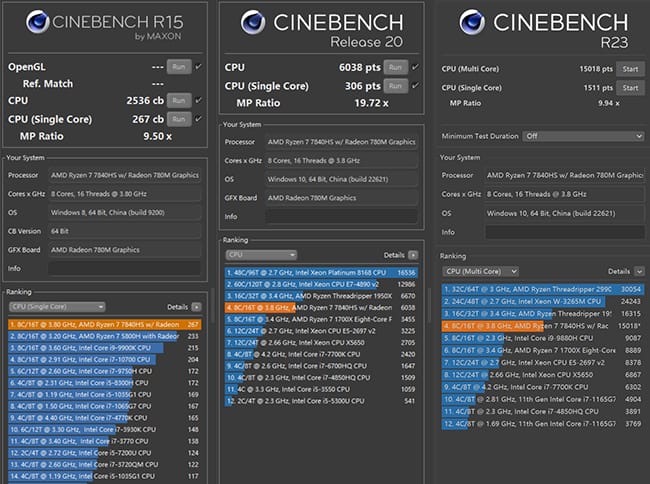
Task: Select Xeon X5650 row in Release 20
Action: pos(321,342)
